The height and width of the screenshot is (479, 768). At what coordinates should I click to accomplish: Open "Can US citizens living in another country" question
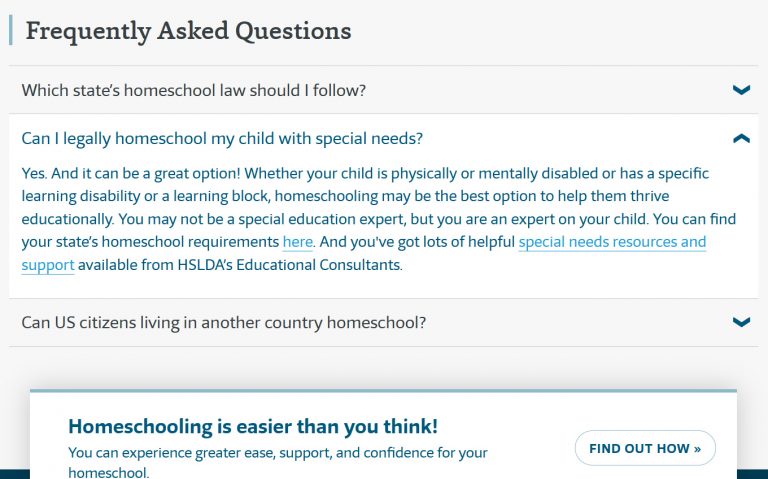coord(224,323)
